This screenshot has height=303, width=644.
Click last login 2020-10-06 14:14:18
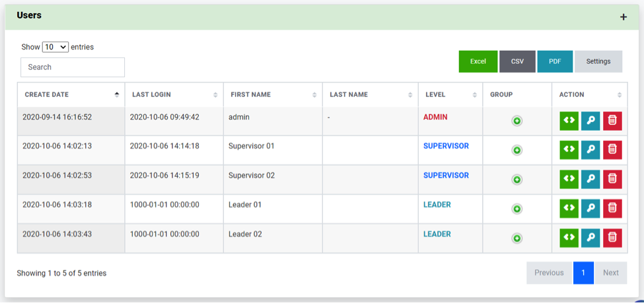tap(164, 146)
